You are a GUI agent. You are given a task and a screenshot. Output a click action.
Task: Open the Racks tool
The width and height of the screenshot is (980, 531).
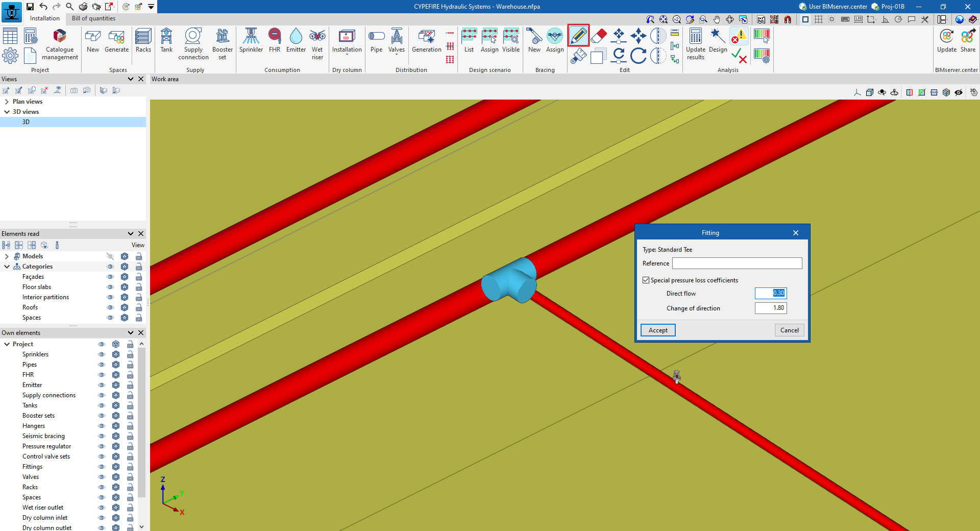(143, 40)
